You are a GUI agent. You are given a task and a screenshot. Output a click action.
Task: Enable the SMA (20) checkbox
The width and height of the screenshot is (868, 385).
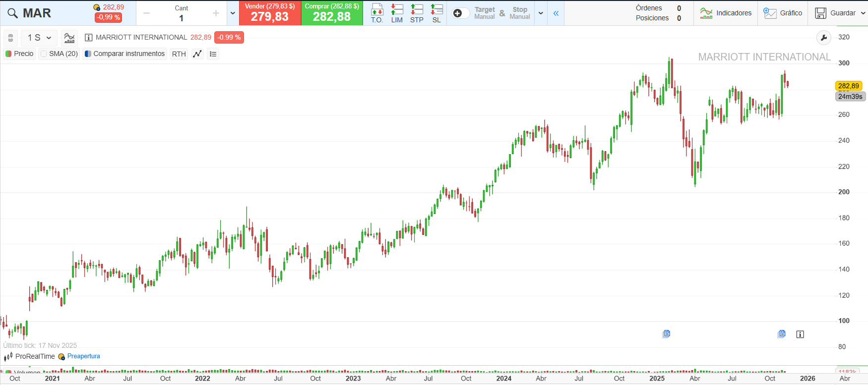tap(44, 54)
